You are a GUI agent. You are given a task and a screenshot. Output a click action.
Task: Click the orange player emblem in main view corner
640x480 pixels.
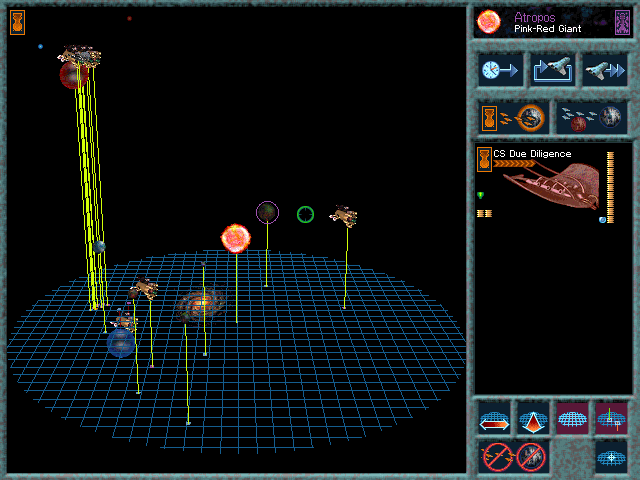click(18, 22)
